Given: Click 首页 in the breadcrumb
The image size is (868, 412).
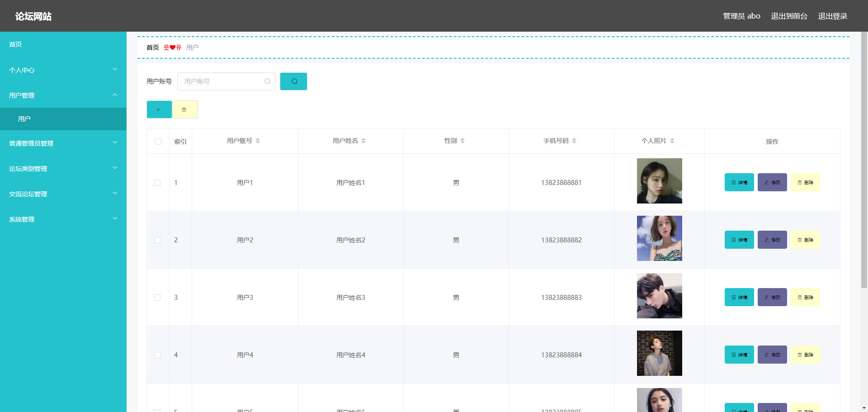Looking at the screenshot, I should click(153, 47).
